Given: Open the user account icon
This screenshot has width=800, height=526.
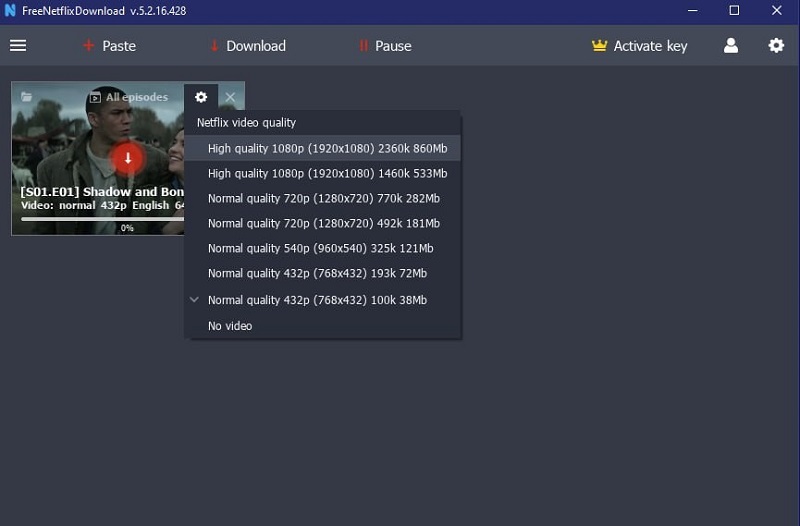Looking at the screenshot, I should click(x=731, y=46).
